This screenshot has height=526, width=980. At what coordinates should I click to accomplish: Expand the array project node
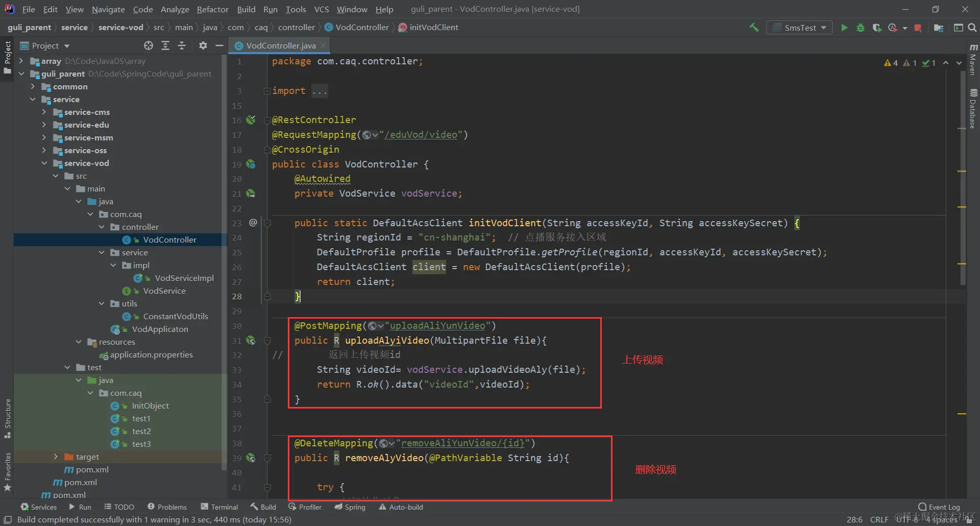coord(21,61)
